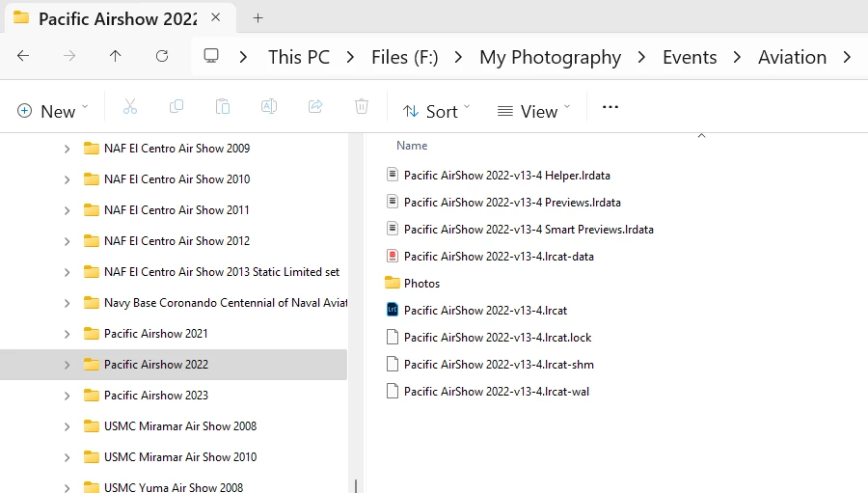The width and height of the screenshot is (868, 493).
Task: Expand chevron after Files (F:) breadcrumb
Action: [458, 57]
